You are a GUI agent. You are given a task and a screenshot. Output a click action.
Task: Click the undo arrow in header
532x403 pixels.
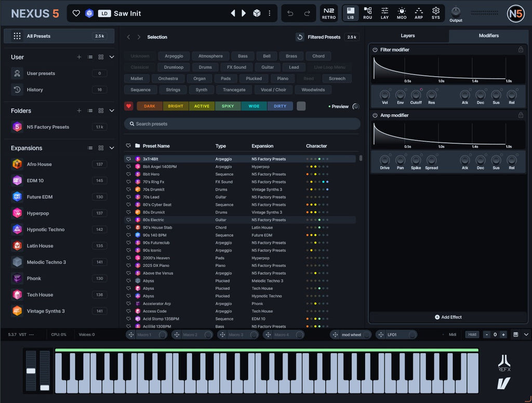click(x=290, y=14)
